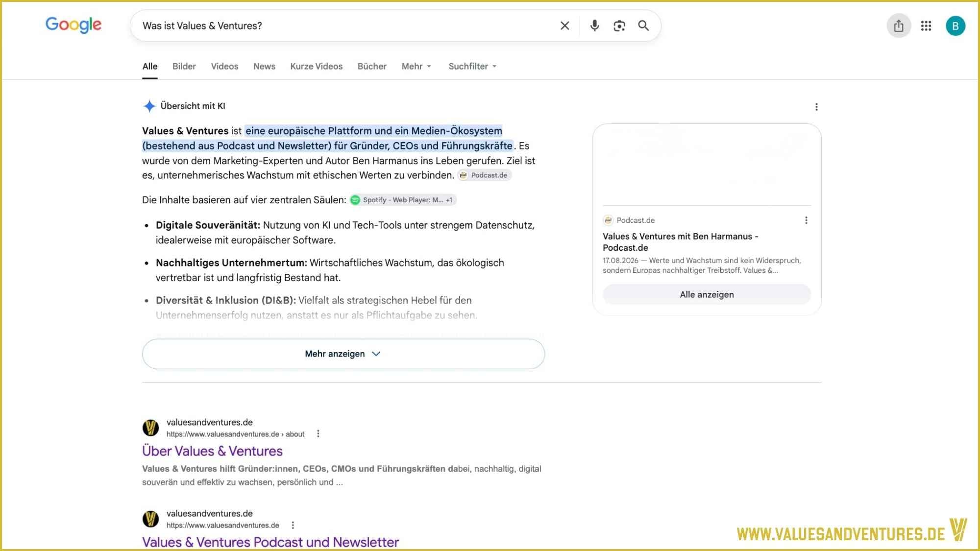The width and height of the screenshot is (980, 551).
Task: Click the 17.08.2026 card description text
Action: pyautogui.click(x=702, y=265)
